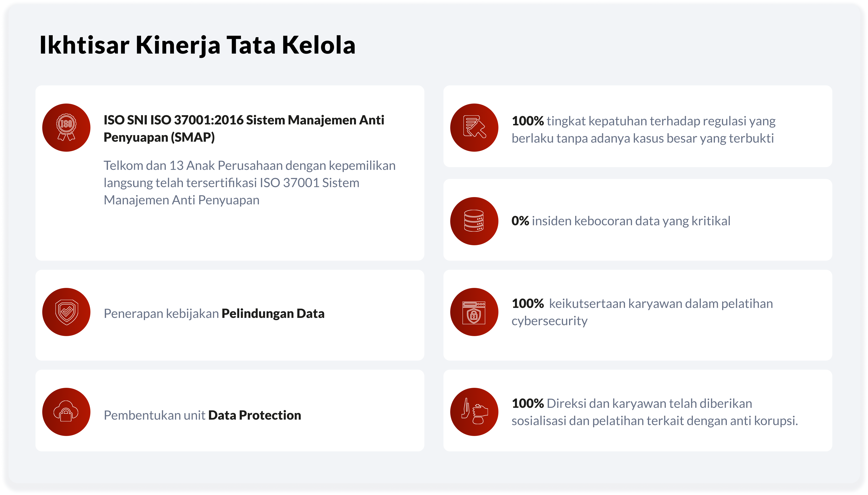Click the Telkom dan 13 Anak Perusahaan paragraph
Viewport: 868px width, 495px height.
[249, 183]
